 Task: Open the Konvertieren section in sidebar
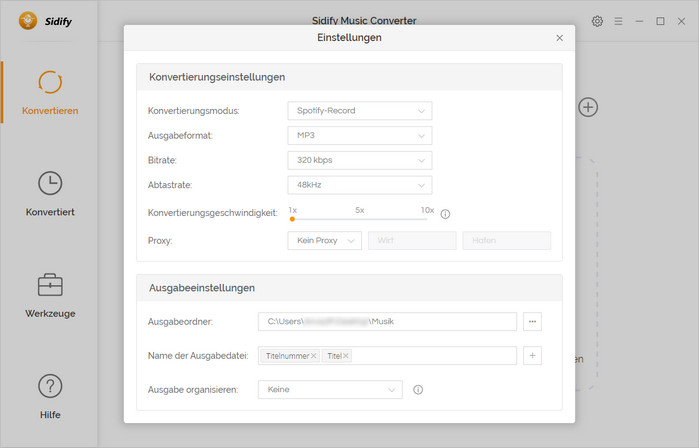(50, 93)
